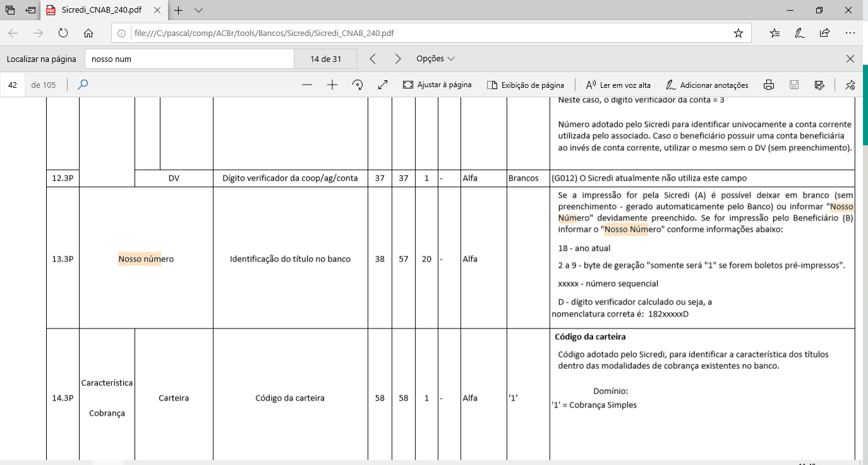Click Ler em voz alta
The width and height of the screenshot is (868, 465).
(x=618, y=85)
